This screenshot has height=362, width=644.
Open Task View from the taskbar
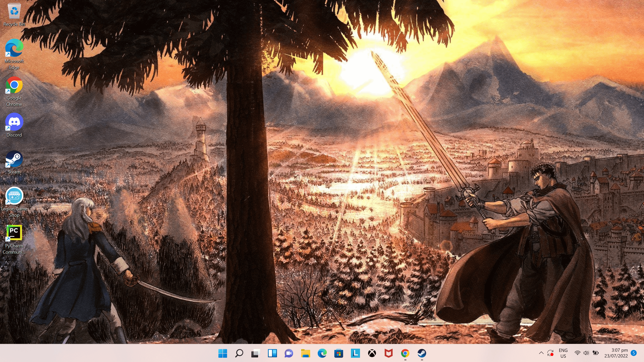coord(255,353)
